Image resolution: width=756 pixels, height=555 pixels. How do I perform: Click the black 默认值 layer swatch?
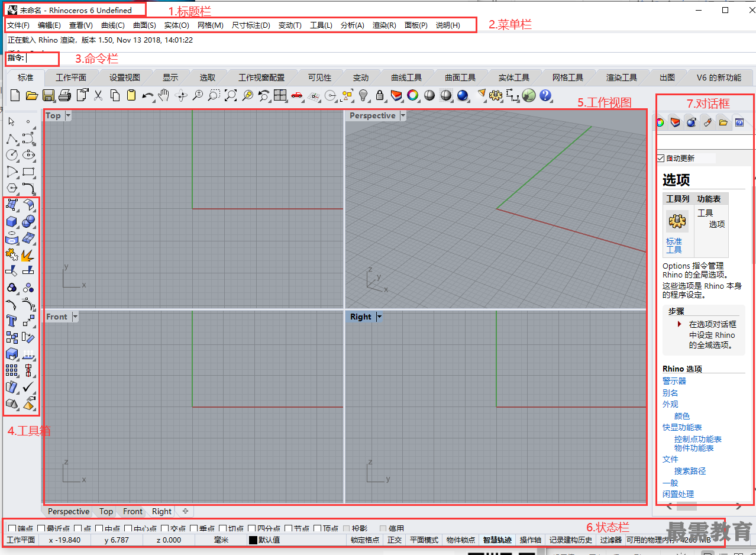253,540
